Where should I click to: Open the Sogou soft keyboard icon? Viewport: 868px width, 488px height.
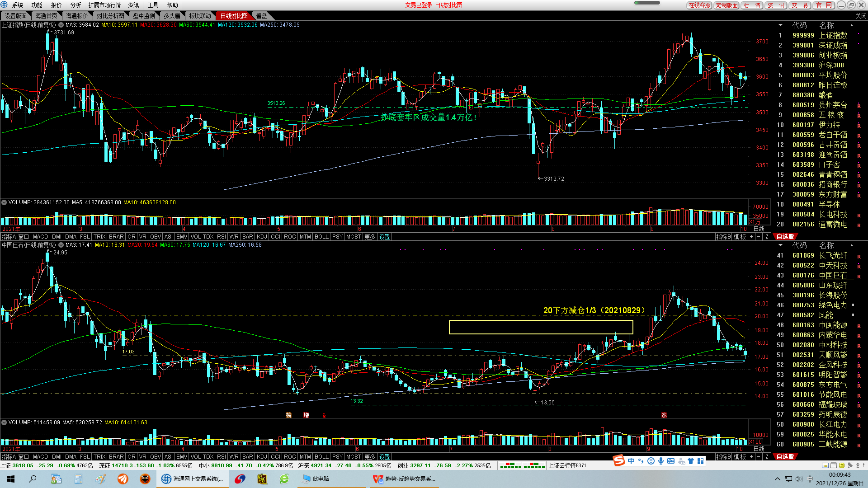pyautogui.click(x=671, y=461)
